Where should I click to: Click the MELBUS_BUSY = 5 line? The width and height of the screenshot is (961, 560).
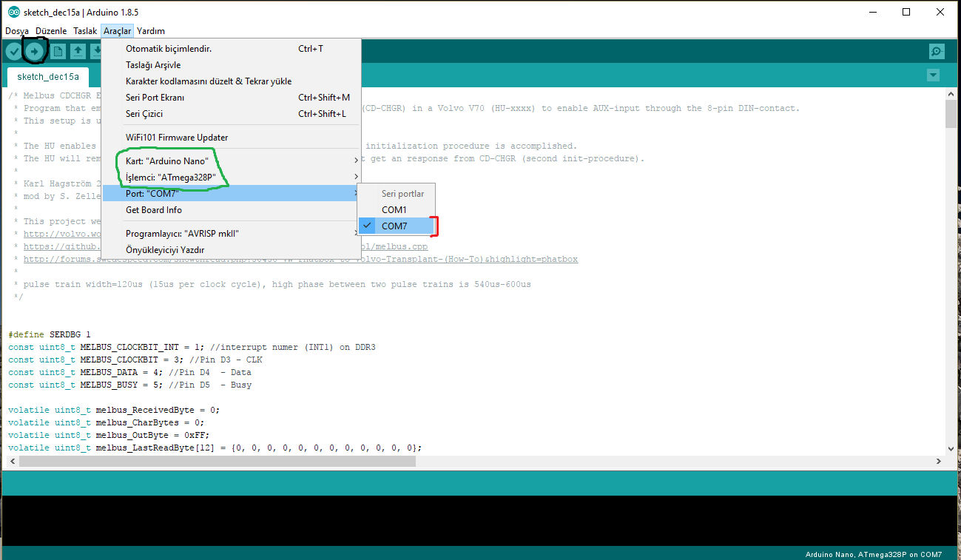(x=129, y=385)
